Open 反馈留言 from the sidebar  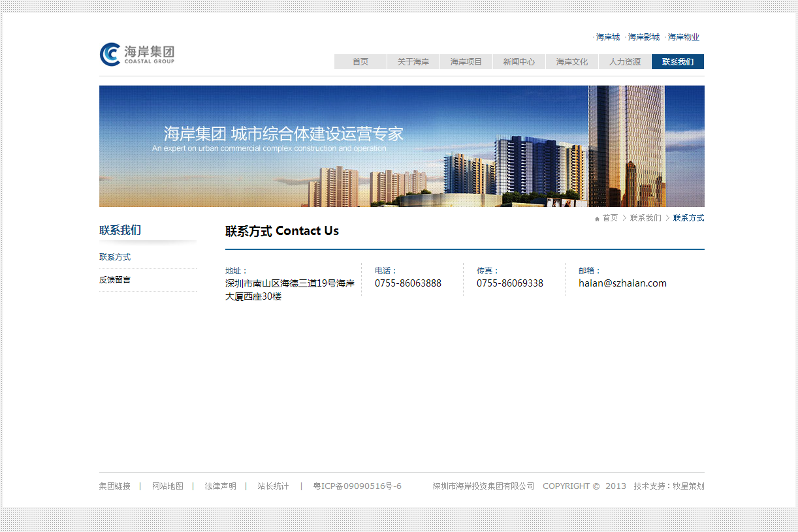tap(115, 279)
